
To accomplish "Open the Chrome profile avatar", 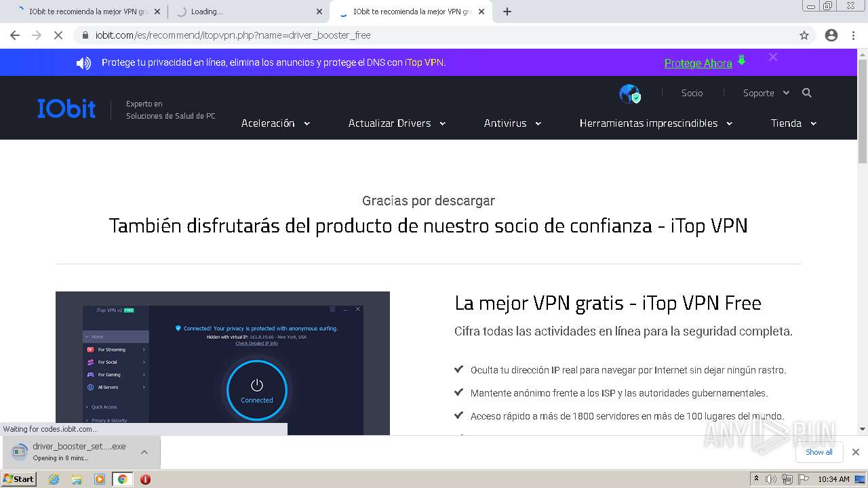I will pos(831,35).
